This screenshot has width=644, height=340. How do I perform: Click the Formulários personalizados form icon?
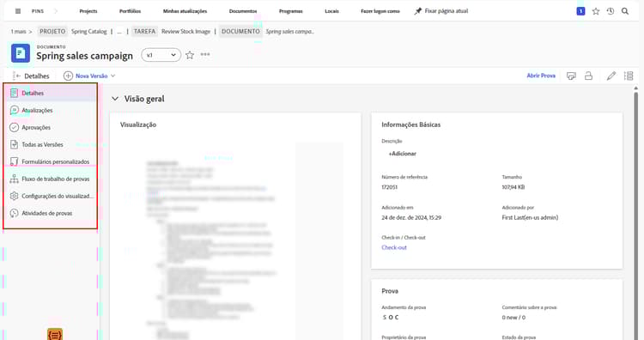14,161
